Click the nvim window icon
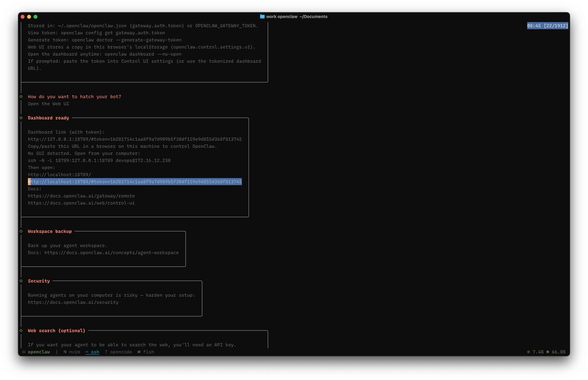Image resolution: width=588 pixels, height=380 pixels. (x=65, y=352)
